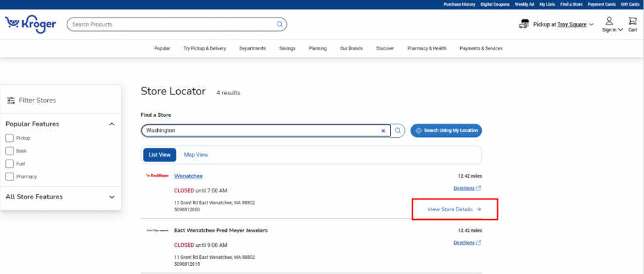
Task: Click View Store Details link
Action: 454,209
